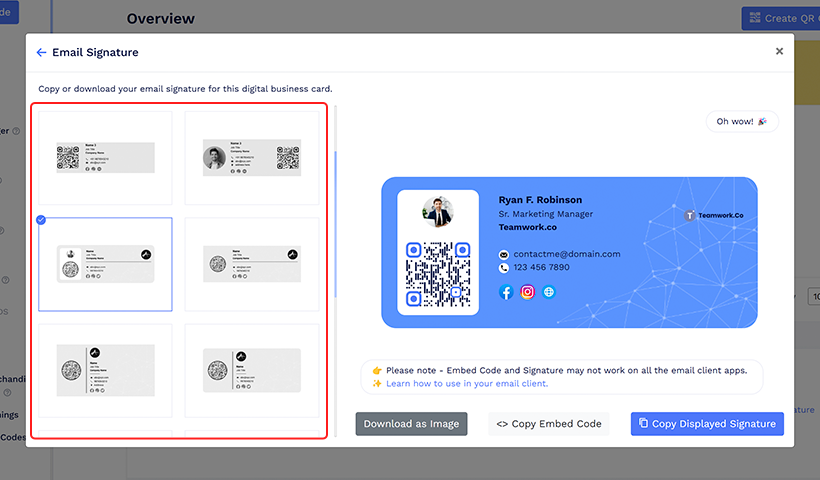Viewport: 820px width, 480px height.
Task: Click the 123 456 7890 phone number text
Action: 541,267
